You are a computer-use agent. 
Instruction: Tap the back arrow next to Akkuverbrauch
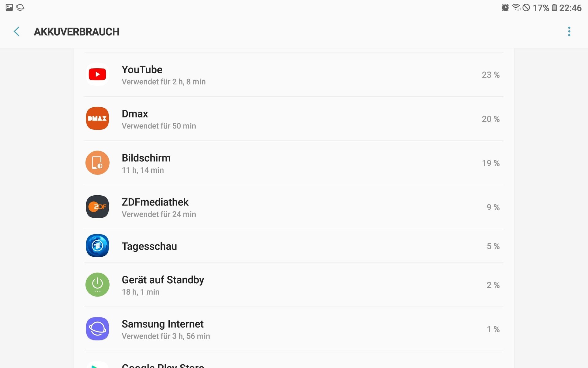click(17, 31)
